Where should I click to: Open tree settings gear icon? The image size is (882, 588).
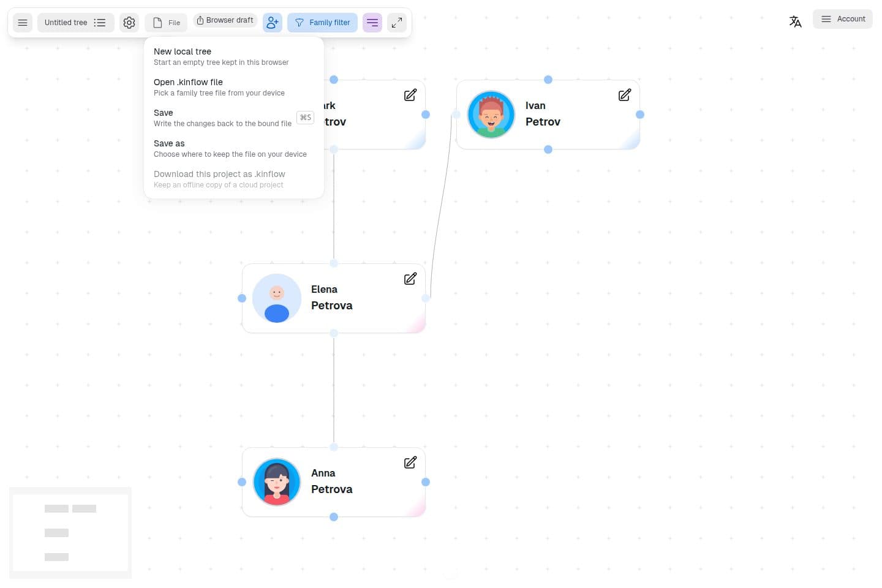(129, 23)
